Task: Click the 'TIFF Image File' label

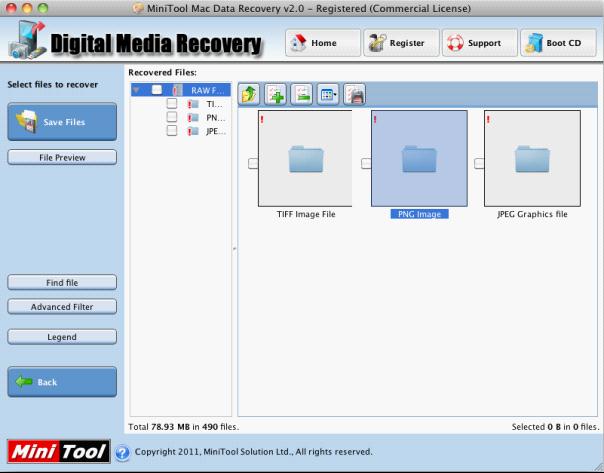Action: tap(306, 214)
